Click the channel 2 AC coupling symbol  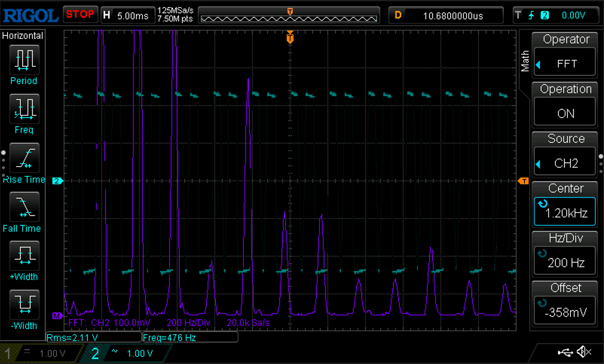point(114,351)
